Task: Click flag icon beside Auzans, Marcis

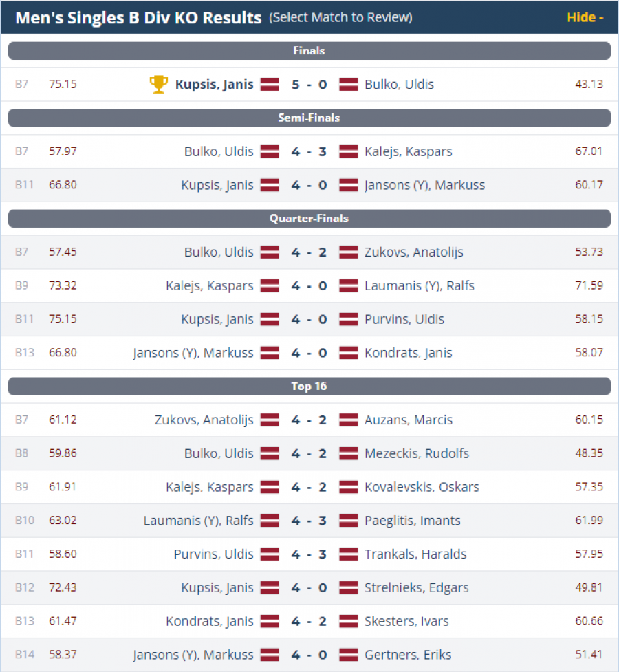Action: tap(349, 420)
